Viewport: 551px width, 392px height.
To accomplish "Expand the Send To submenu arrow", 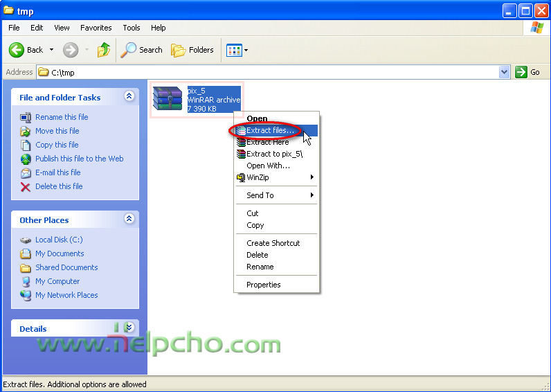I will click(311, 195).
